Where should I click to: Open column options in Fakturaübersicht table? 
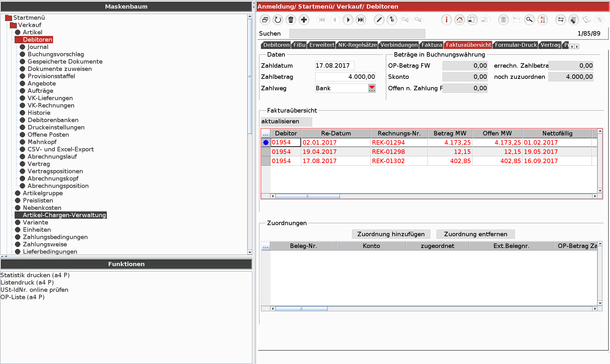(x=266, y=134)
